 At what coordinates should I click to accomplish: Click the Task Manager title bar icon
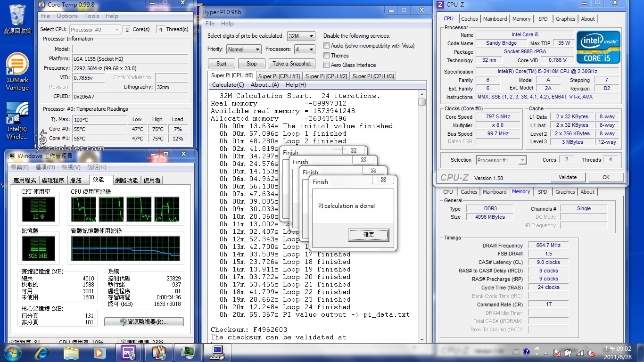pos(11,156)
